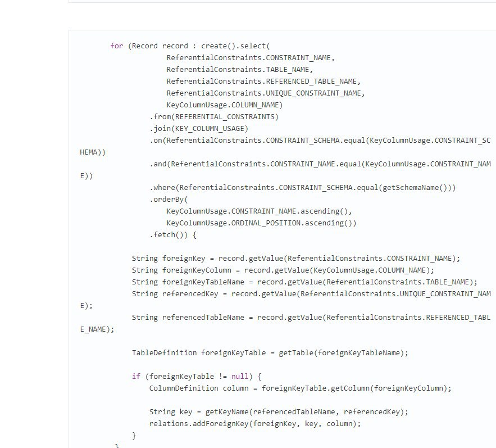Click 'ReferentialConstraints.CONSTRAINT_NAME,' select argument

pyautogui.click(x=251, y=58)
